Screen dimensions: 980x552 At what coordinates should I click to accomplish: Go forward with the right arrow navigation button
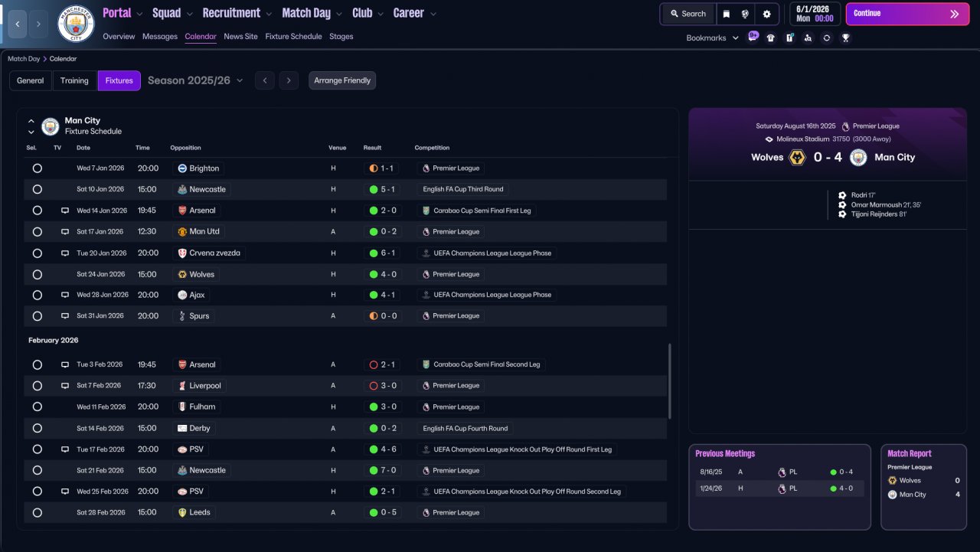(38, 24)
